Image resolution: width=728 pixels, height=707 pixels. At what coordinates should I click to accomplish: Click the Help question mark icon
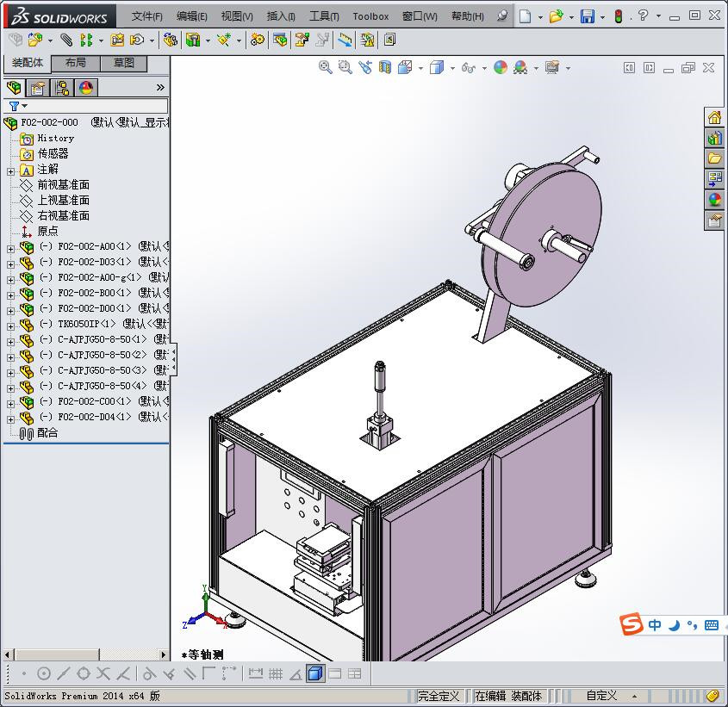[x=643, y=16]
